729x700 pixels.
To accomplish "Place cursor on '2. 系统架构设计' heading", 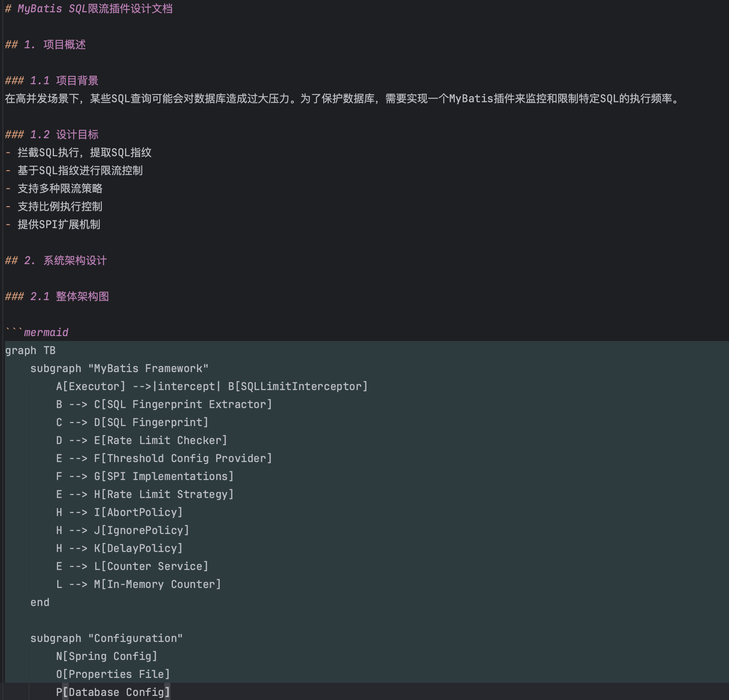I will 65,260.
